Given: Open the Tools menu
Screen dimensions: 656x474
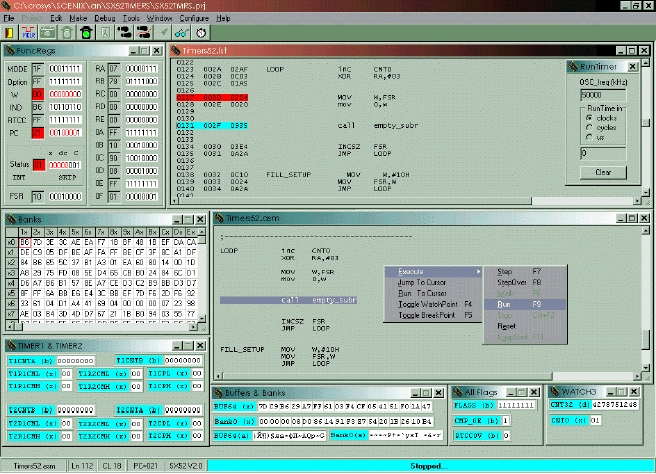Looking at the screenshot, I should pyautogui.click(x=131, y=18).
